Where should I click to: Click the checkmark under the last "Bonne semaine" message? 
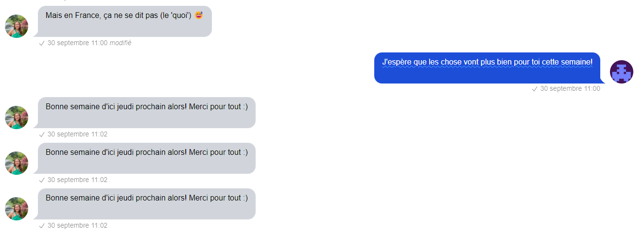(x=42, y=226)
